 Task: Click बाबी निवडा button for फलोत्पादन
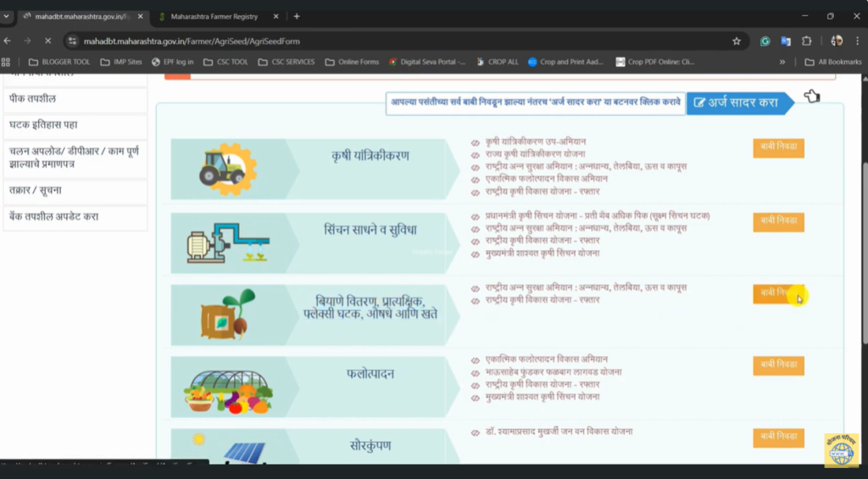[778, 365]
